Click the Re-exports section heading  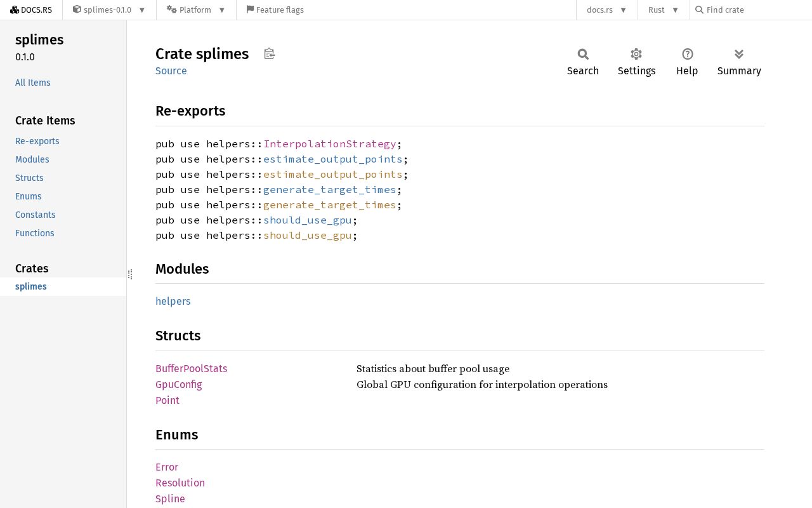(x=190, y=110)
